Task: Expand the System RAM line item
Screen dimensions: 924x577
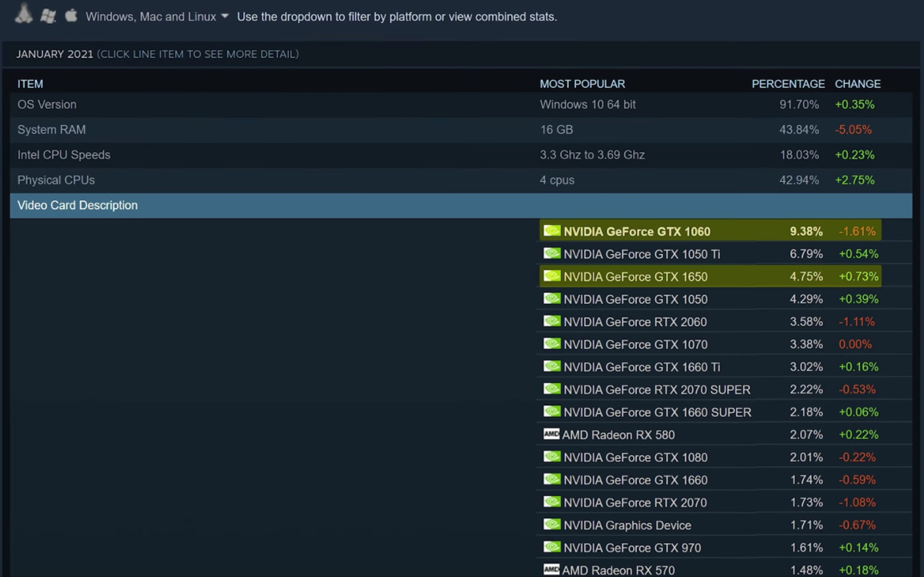Action: 231,129
